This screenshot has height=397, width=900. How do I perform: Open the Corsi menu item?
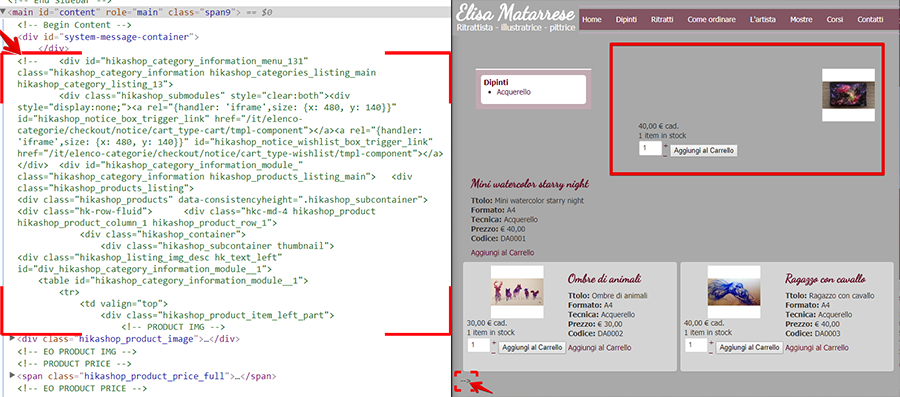pyautogui.click(x=835, y=20)
